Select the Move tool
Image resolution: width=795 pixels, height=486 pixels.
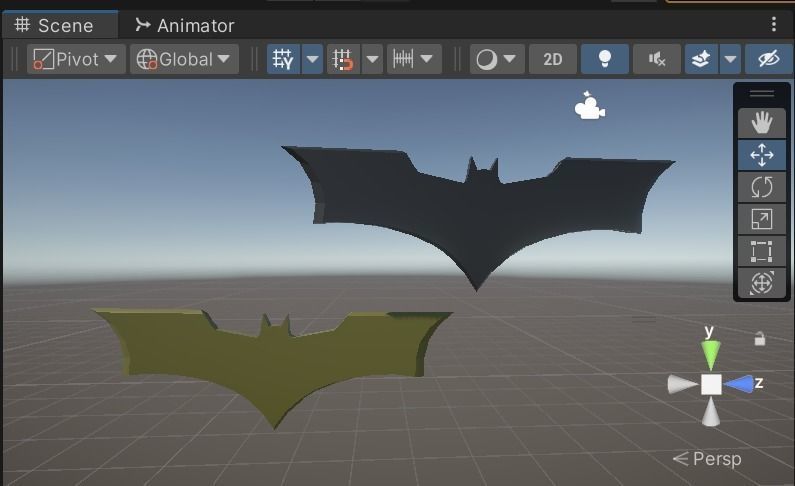762,155
